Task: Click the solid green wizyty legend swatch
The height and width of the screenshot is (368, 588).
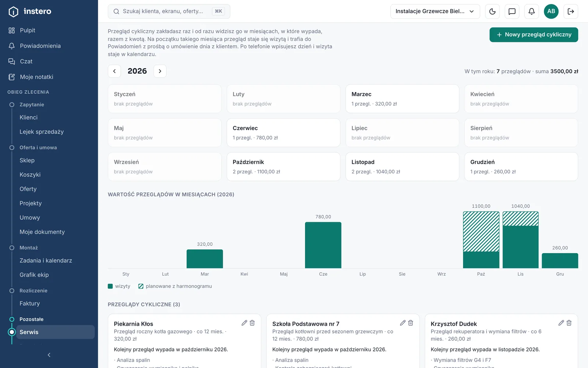Action: coord(110,286)
